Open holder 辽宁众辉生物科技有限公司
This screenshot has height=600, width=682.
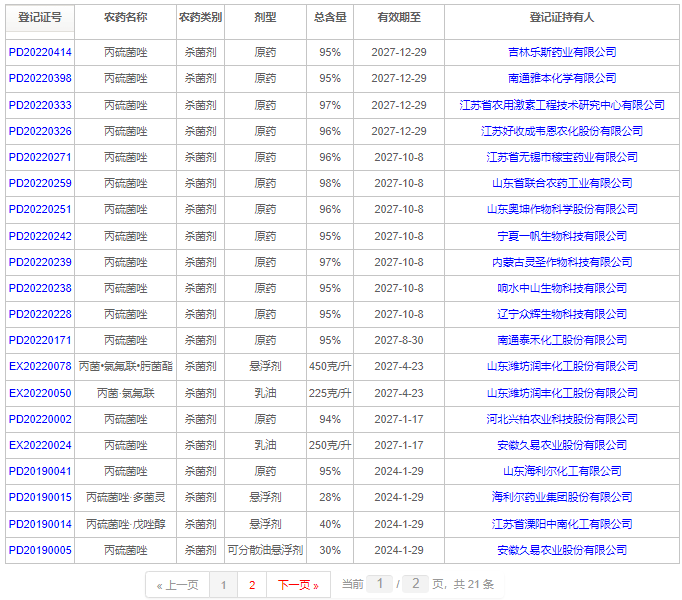pyautogui.click(x=562, y=314)
